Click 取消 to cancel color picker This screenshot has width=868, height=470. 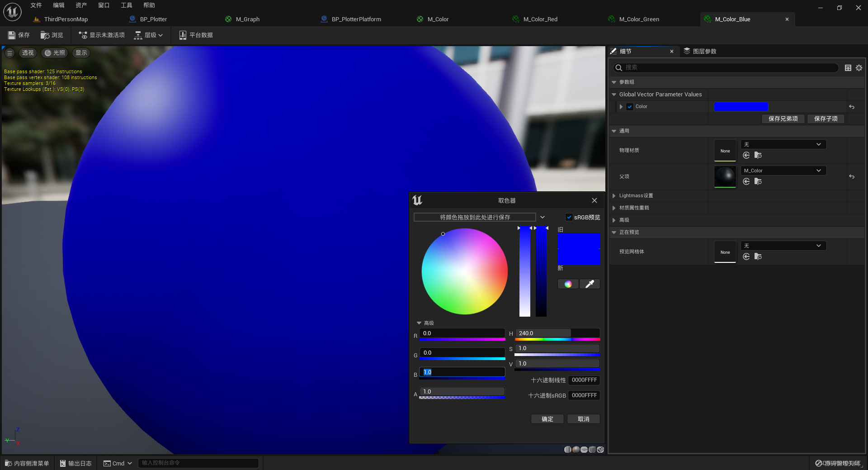tap(583, 419)
